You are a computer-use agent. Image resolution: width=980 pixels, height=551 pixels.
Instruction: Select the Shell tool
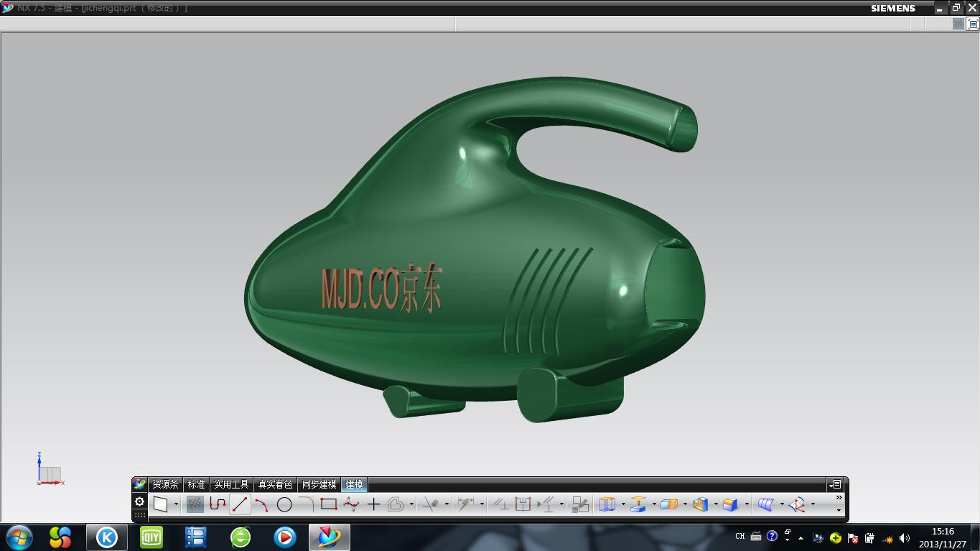tap(701, 504)
